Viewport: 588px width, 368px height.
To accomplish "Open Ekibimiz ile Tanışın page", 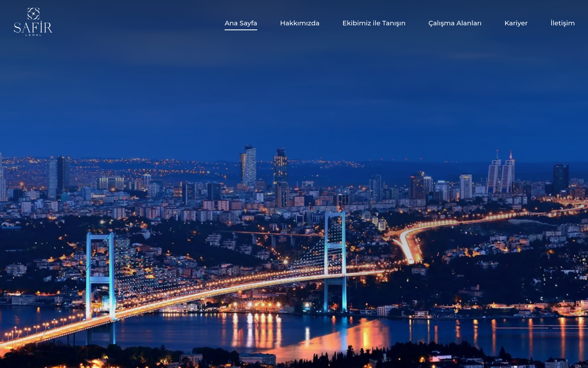I will 374,23.
